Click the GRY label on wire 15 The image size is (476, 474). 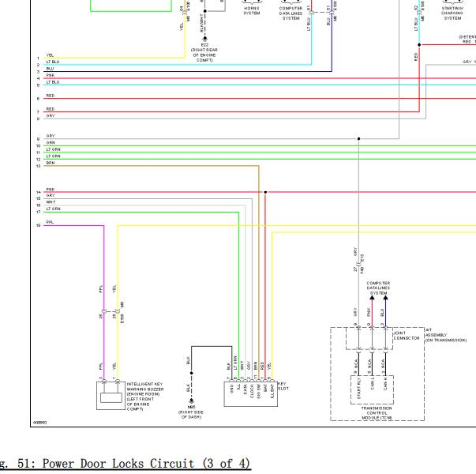coord(51,195)
